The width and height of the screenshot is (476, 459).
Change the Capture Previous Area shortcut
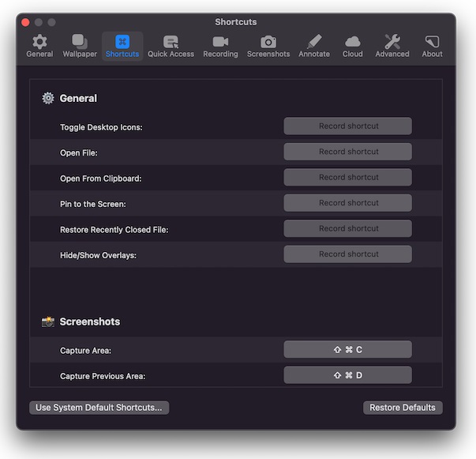click(x=347, y=375)
